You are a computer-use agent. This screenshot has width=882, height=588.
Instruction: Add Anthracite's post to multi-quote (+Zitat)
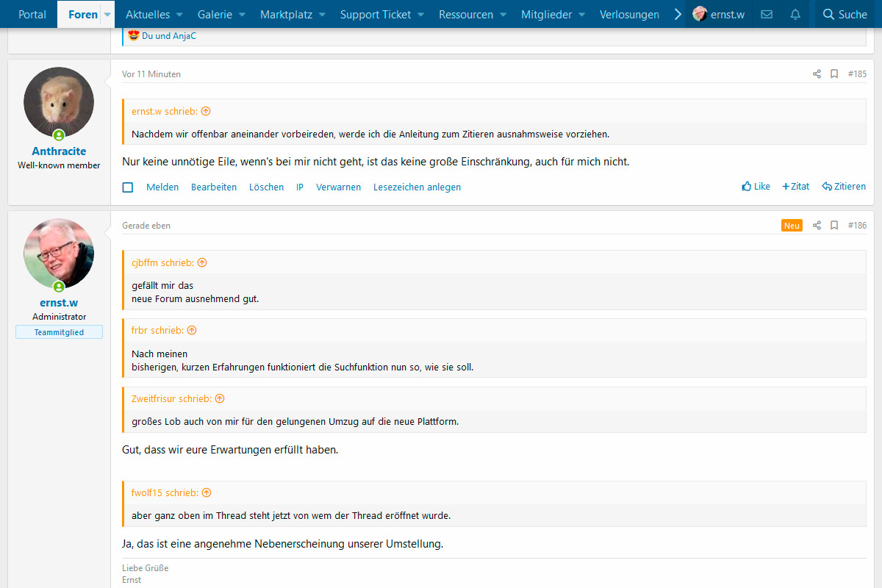796,186
